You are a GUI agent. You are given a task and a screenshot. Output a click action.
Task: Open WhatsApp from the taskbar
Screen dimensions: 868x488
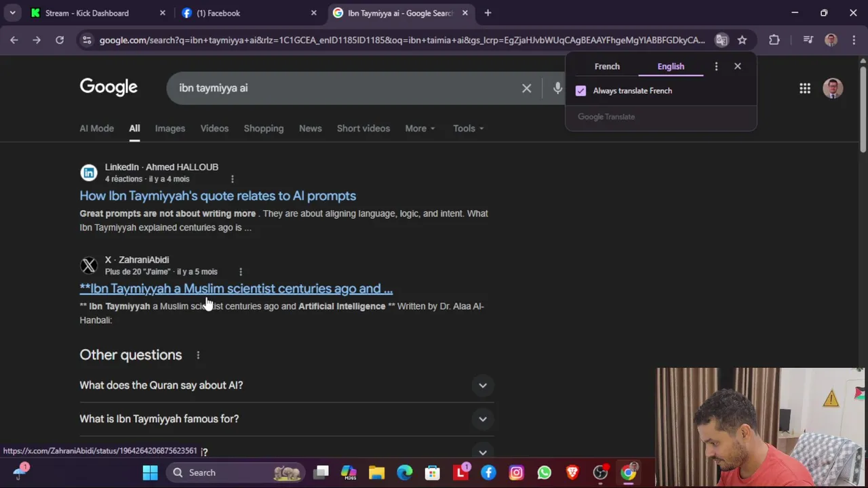544,472
